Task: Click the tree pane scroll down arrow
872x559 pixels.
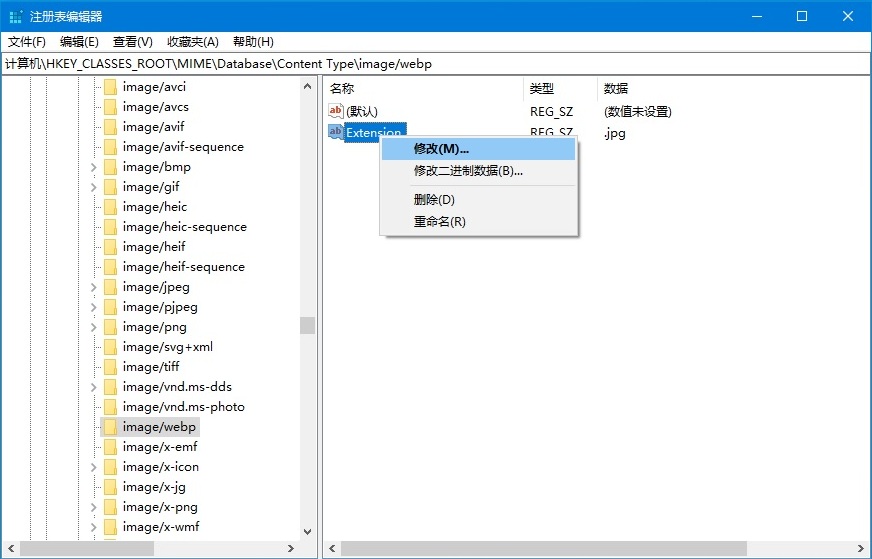Action: click(x=308, y=532)
